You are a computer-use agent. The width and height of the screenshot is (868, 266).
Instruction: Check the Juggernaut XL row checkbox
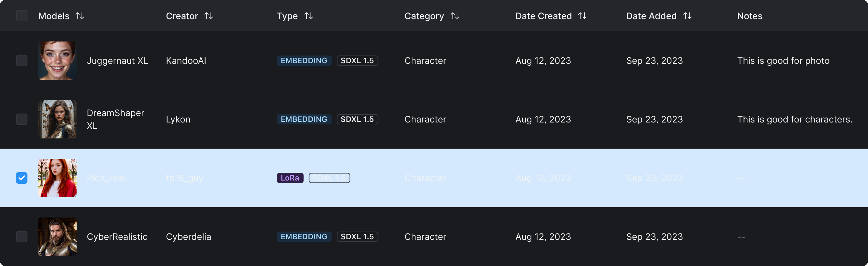(x=22, y=61)
